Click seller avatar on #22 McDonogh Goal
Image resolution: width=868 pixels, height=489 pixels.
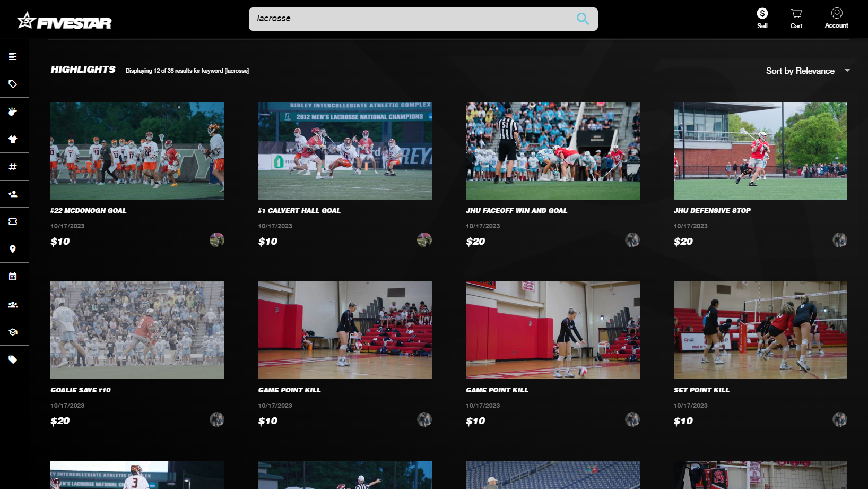217,240
